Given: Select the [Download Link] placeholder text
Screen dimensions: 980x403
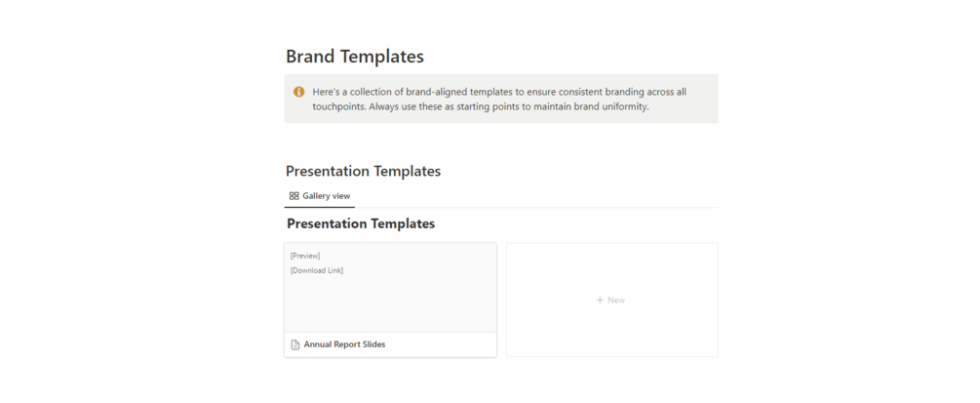Looking at the screenshot, I should (317, 270).
